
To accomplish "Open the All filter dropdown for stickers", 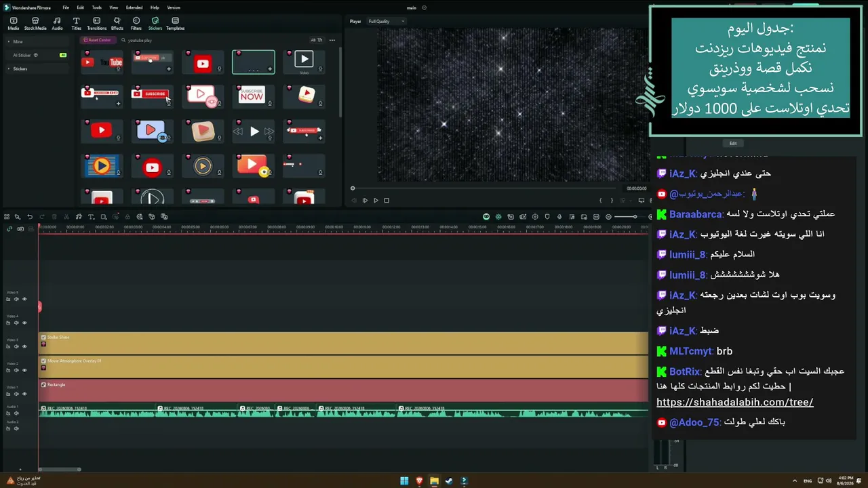I will click(316, 40).
